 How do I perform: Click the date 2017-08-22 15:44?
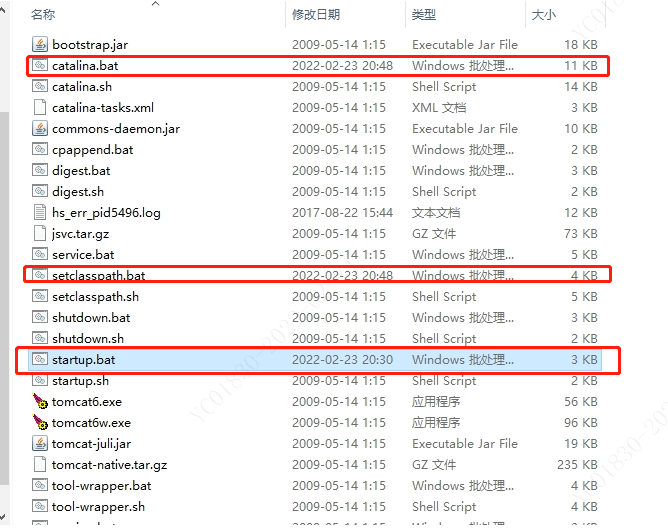click(x=342, y=213)
